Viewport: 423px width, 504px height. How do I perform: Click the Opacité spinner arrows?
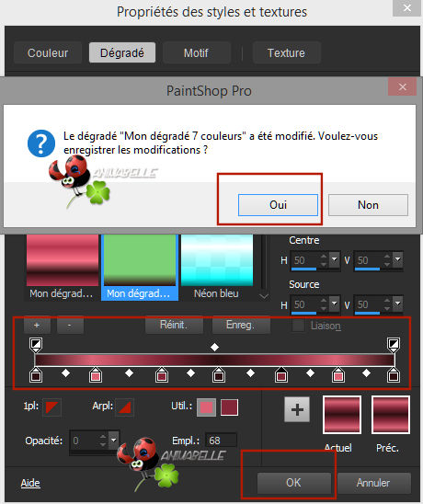tap(103, 440)
